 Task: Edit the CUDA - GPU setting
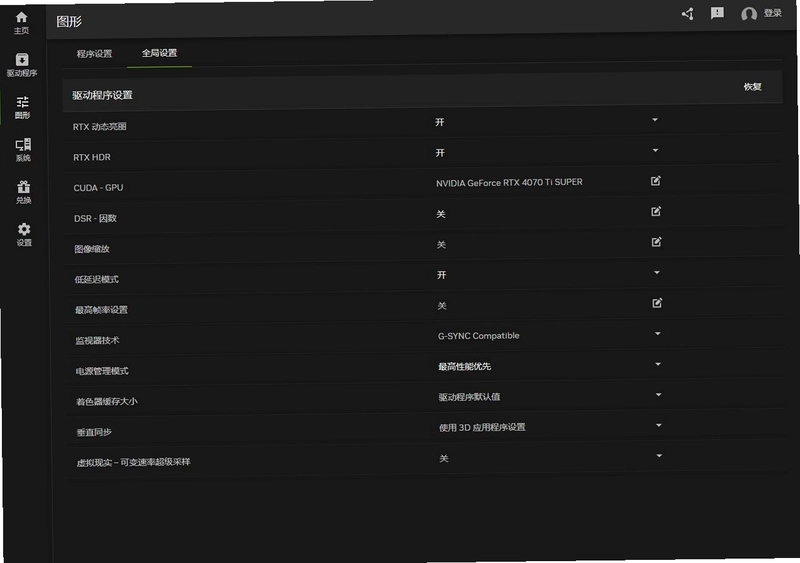pyautogui.click(x=656, y=181)
